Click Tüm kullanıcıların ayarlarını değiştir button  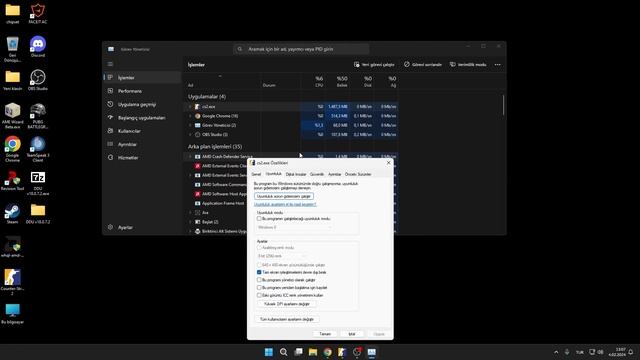pyautogui.click(x=287, y=319)
